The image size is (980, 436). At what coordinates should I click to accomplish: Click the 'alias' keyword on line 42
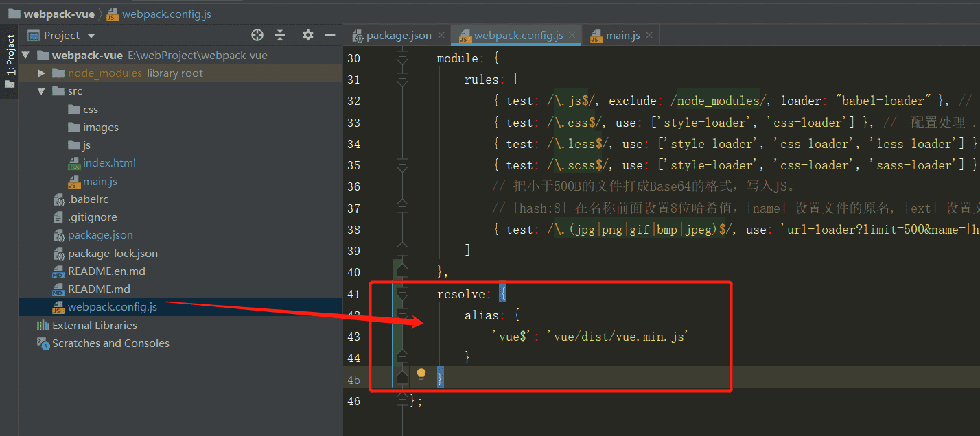click(x=481, y=315)
